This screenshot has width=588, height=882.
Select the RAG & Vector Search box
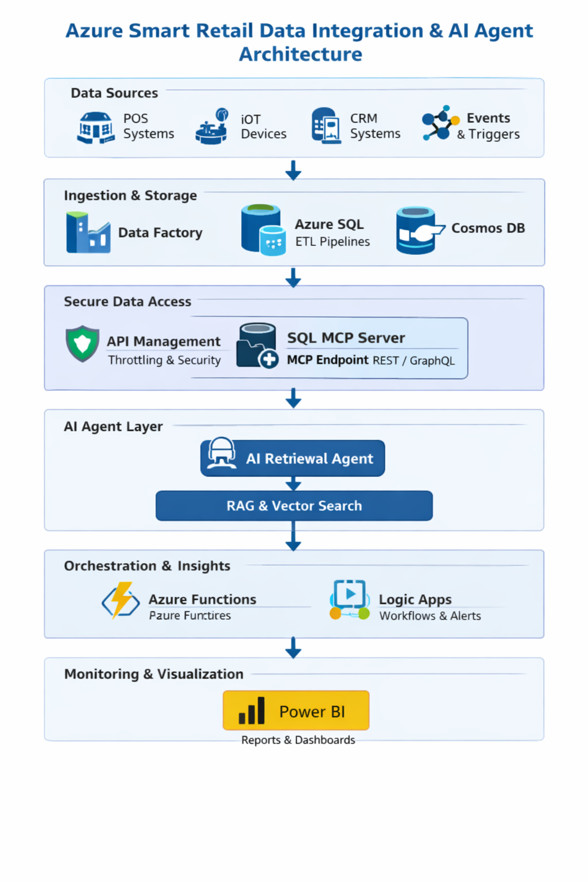(x=294, y=506)
